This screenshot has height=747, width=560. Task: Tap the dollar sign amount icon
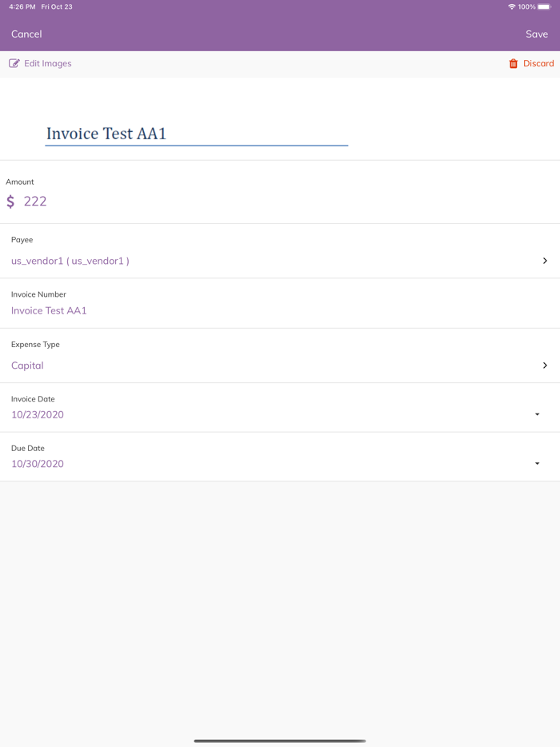(x=10, y=202)
